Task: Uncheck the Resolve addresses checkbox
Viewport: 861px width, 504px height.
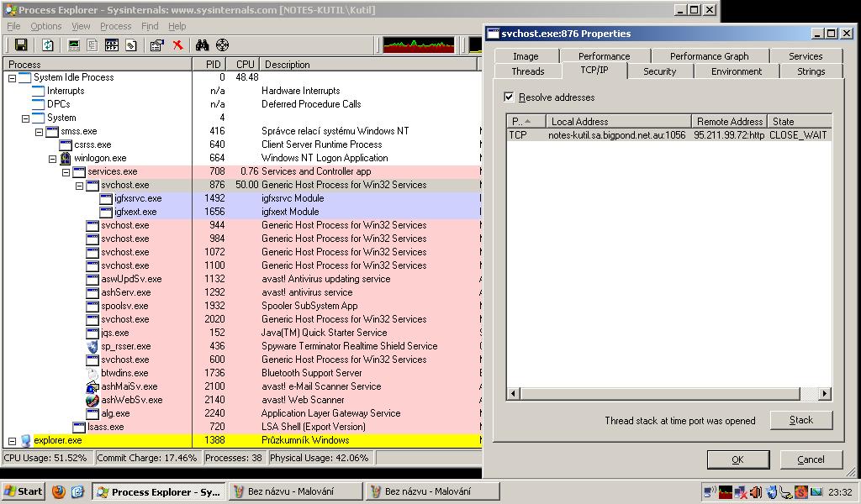Action: pos(509,97)
